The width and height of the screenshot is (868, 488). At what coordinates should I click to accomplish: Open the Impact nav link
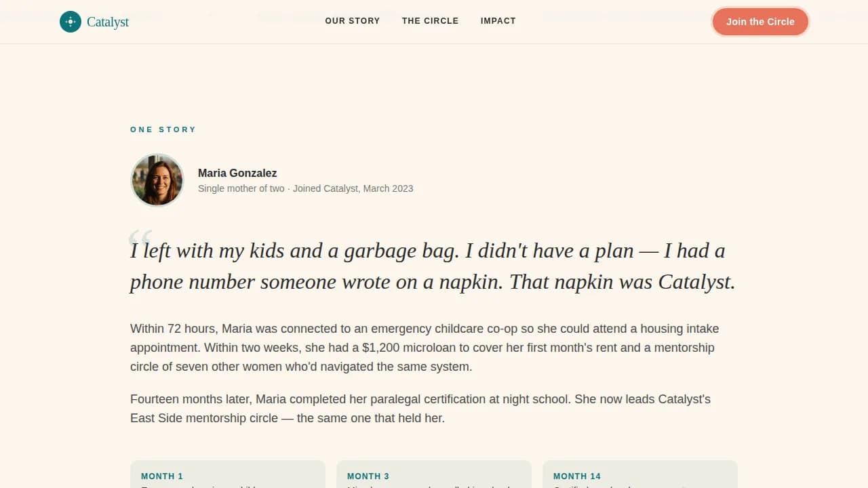(x=498, y=21)
